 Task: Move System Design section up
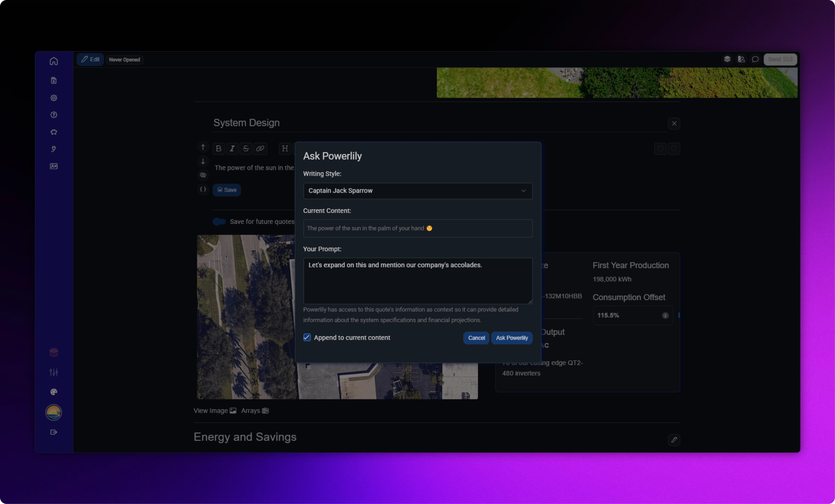pos(203,147)
